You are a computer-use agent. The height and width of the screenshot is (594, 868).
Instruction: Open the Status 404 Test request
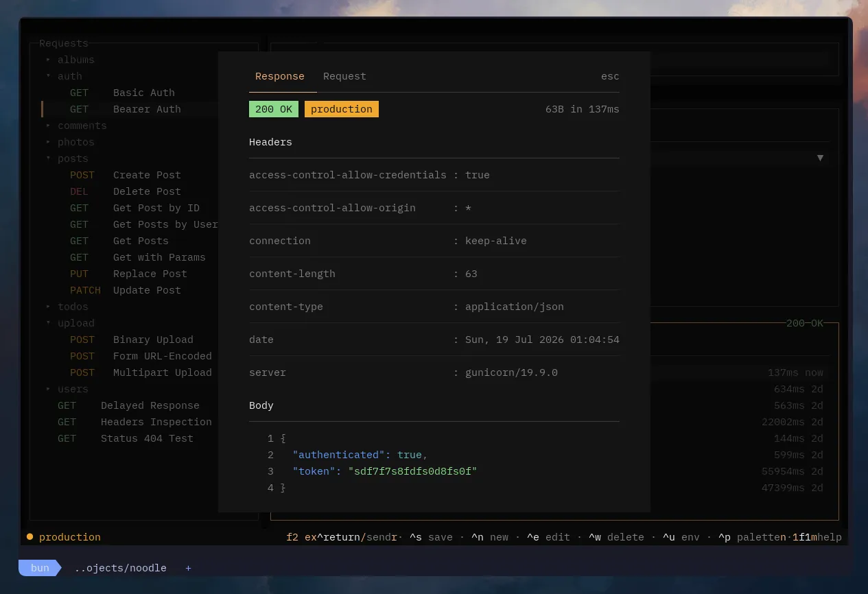126,438
